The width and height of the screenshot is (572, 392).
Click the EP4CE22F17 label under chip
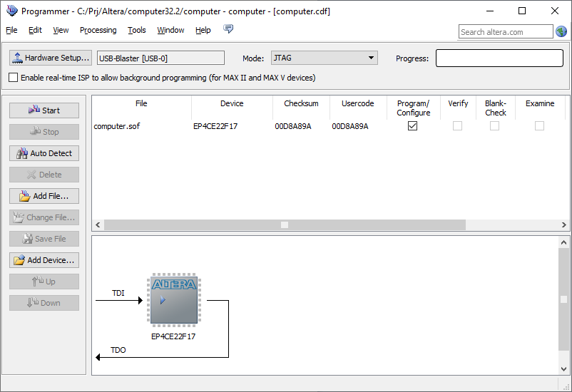(x=173, y=336)
